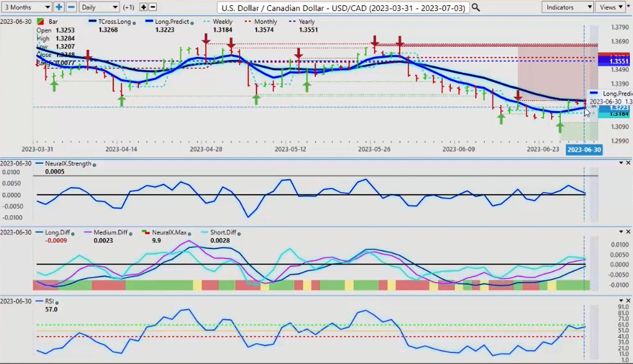Click the settings dot beside Short.Diff
The width and height of the screenshot is (633, 364).
coord(239,233)
